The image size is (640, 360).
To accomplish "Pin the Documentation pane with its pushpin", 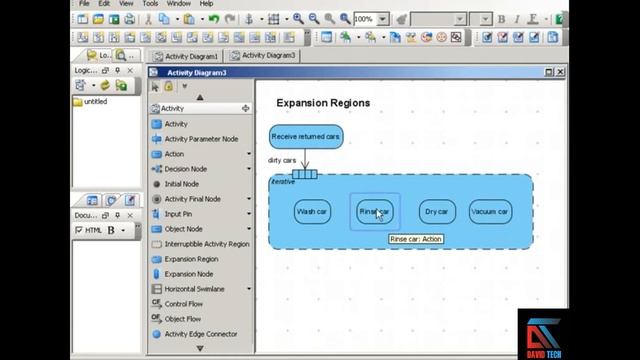I will (118, 215).
